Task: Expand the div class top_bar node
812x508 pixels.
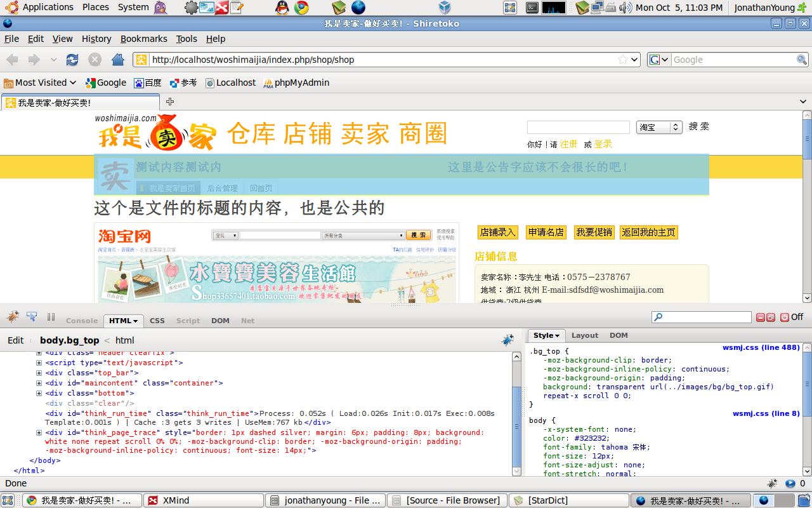Action: click(x=39, y=373)
